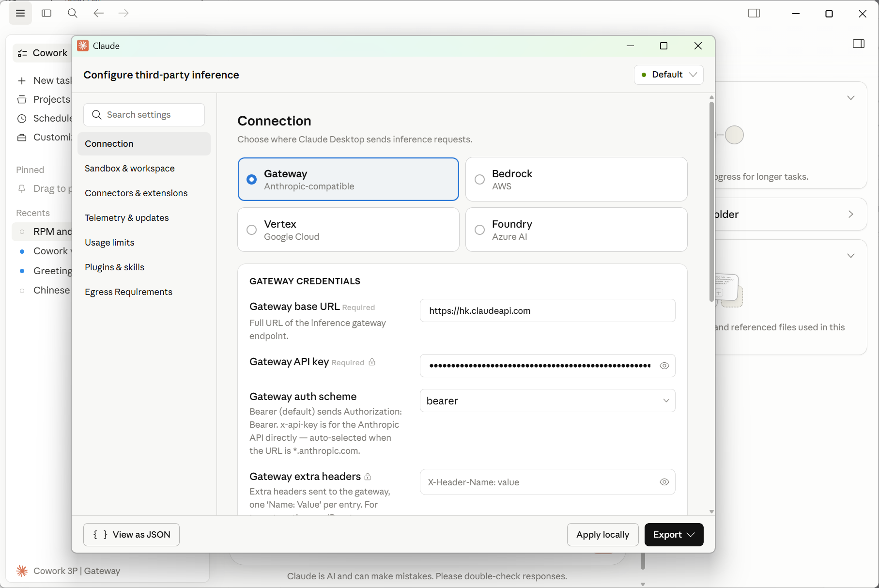Click the Gateway API key password field
Image resolution: width=879 pixels, height=588 pixels.
tap(548, 366)
